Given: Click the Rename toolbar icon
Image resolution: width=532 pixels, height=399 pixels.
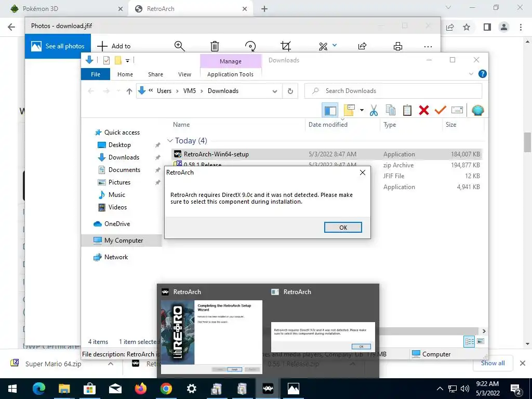Looking at the screenshot, I should click(x=457, y=110).
